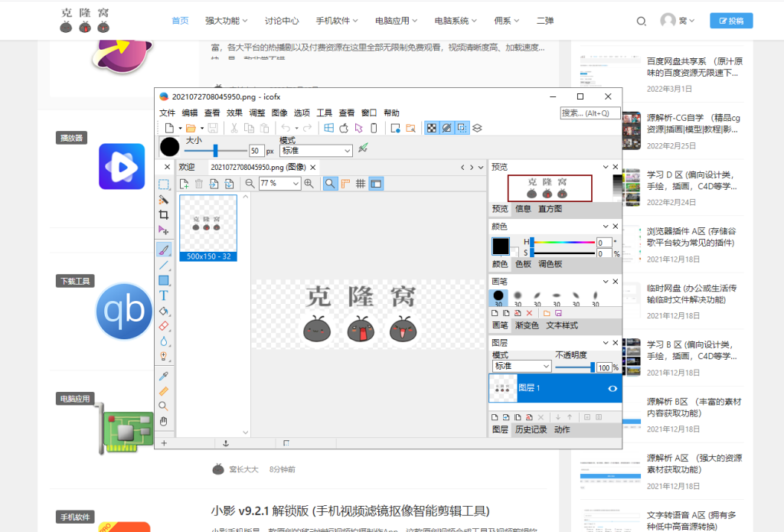Switch to the 欢迎 tab

[187, 167]
